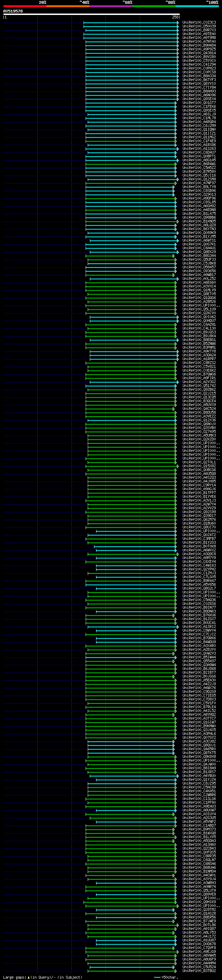Viewport: 222px width, 980px height.
Task: Click the UniRef100_A1S263 label
Action: 199,149
